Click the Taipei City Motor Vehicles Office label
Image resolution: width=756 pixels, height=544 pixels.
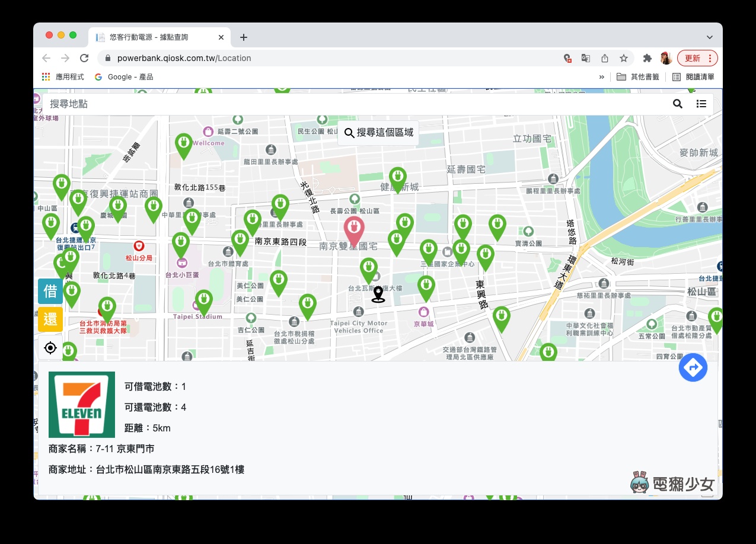(359, 327)
